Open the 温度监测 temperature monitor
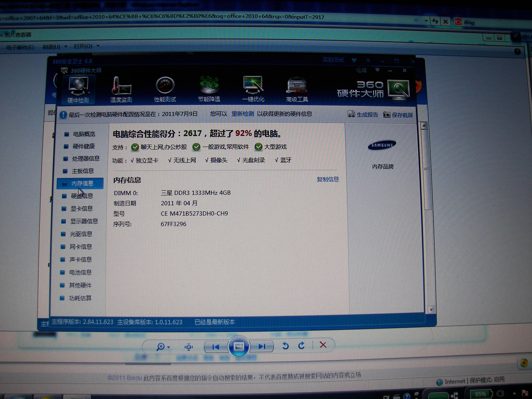The image size is (532, 399). pos(121,89)
